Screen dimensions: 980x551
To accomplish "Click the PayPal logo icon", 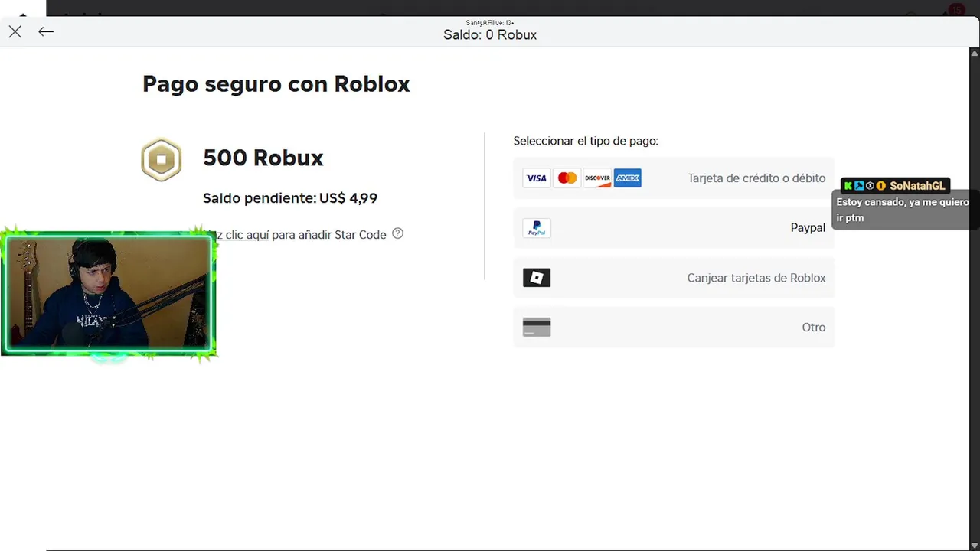I will [x=537, y=228].
